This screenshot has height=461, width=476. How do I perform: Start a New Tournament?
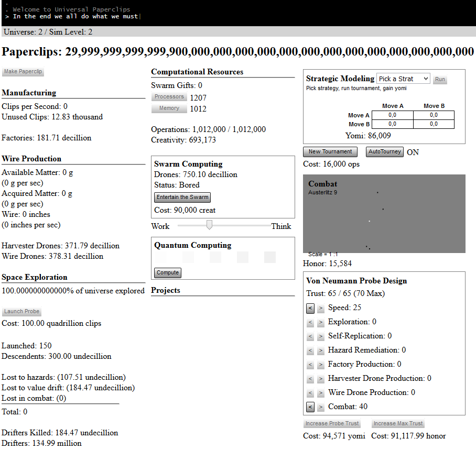click(x=330, y=152)
